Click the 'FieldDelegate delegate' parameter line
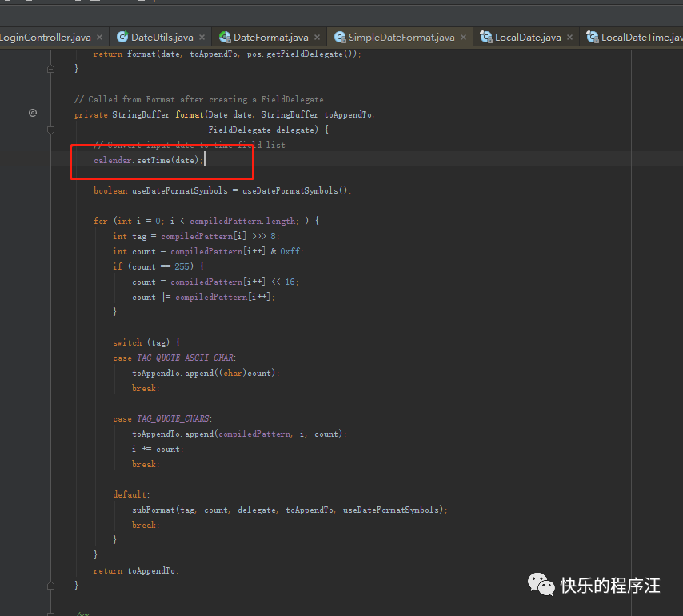 coord(269,130)
